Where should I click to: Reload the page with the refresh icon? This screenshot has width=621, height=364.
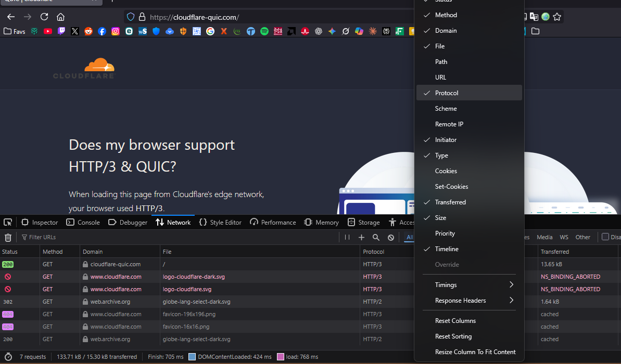click(x=44, y=17)
